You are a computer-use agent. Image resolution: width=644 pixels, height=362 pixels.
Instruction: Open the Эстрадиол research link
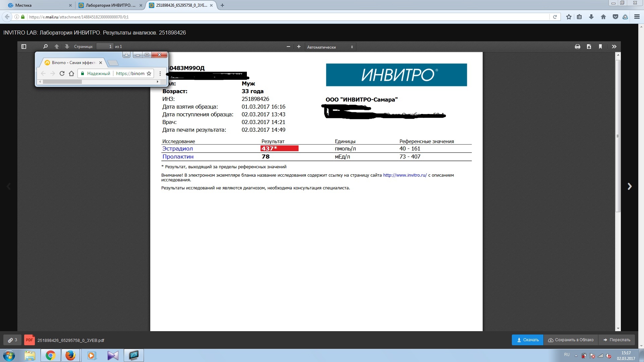177,148
